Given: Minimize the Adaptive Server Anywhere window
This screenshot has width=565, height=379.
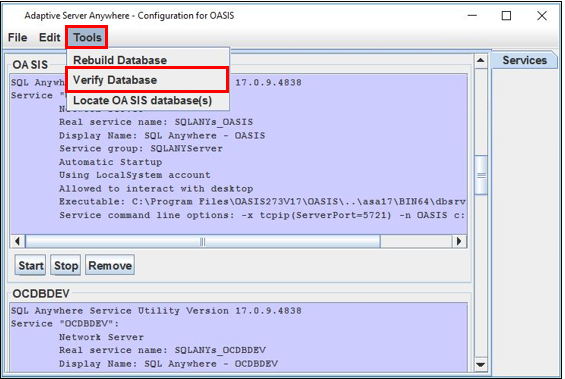Looking at the screenshot, I should pos(472,15).
